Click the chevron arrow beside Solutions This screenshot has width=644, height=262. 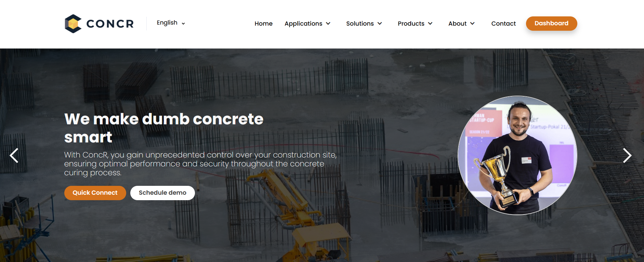tap(380, 24)
